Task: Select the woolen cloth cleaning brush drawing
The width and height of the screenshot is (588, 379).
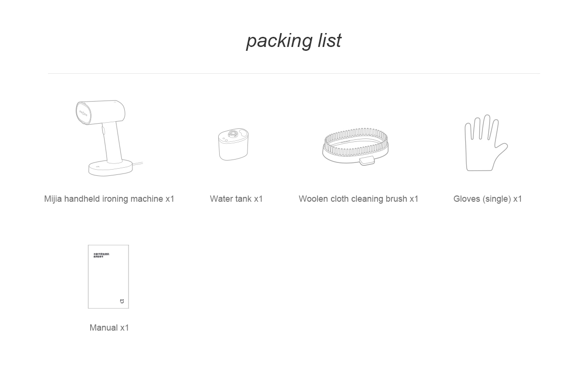Action: click(x=355, y=146)
